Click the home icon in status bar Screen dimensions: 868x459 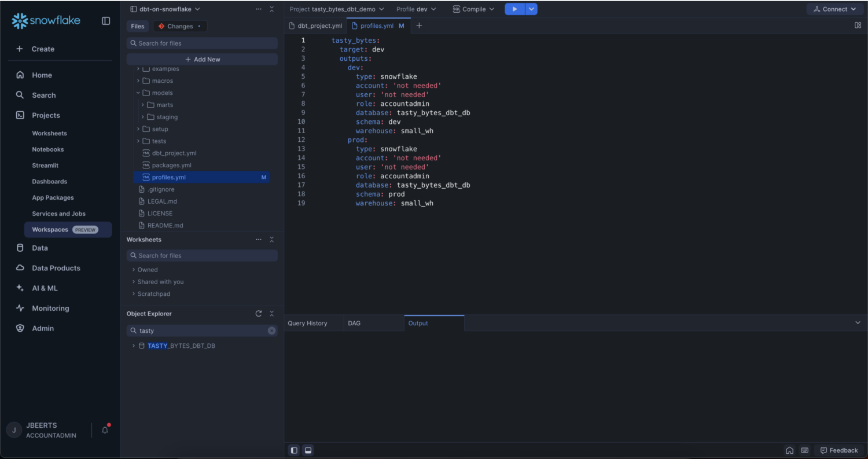[789, 450]
